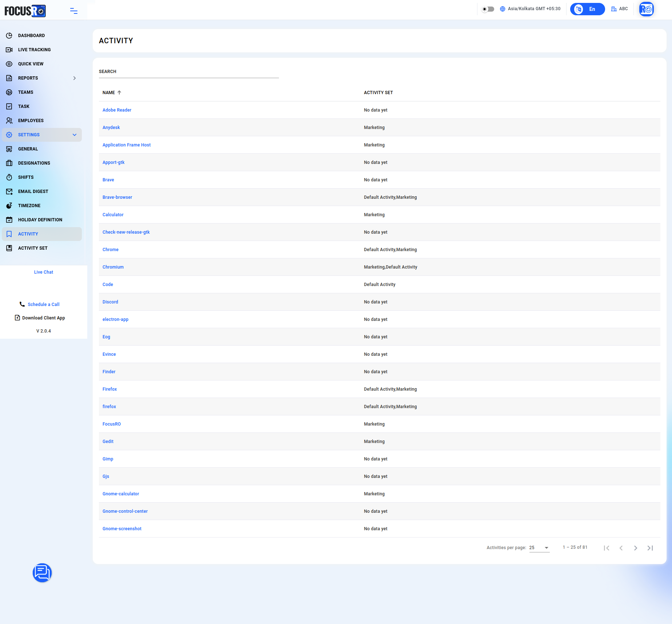Open the Gimp activity link
The image size is (672, 624).
[108, 459]
